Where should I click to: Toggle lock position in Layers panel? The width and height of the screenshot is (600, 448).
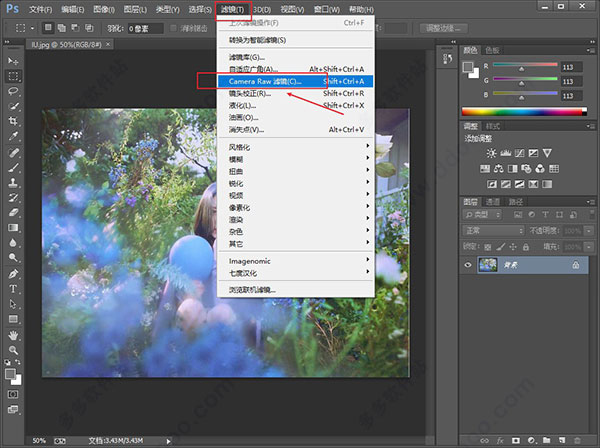click(513, 247)
